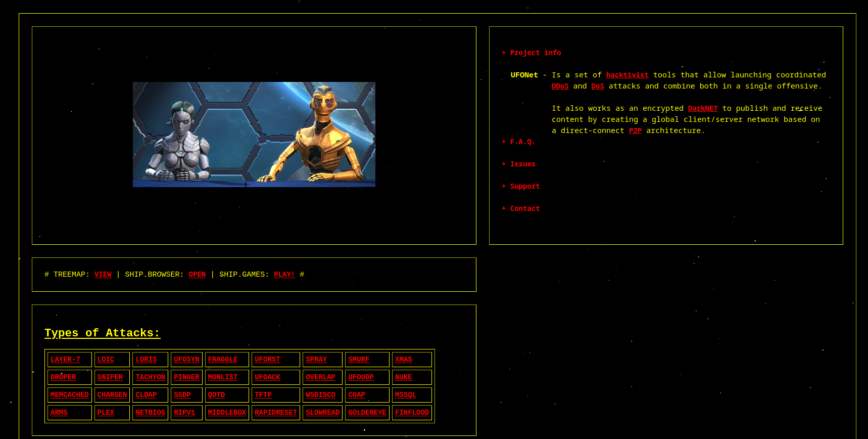Go to the ARMS link
Viewport: 868px width, 439px height.
59,413
